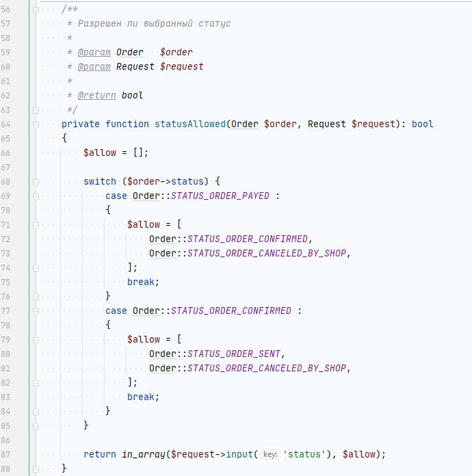Click '$request' in the @param Request doc line
The width and height of the screenshot is (472, 476).
coord(182,66)
